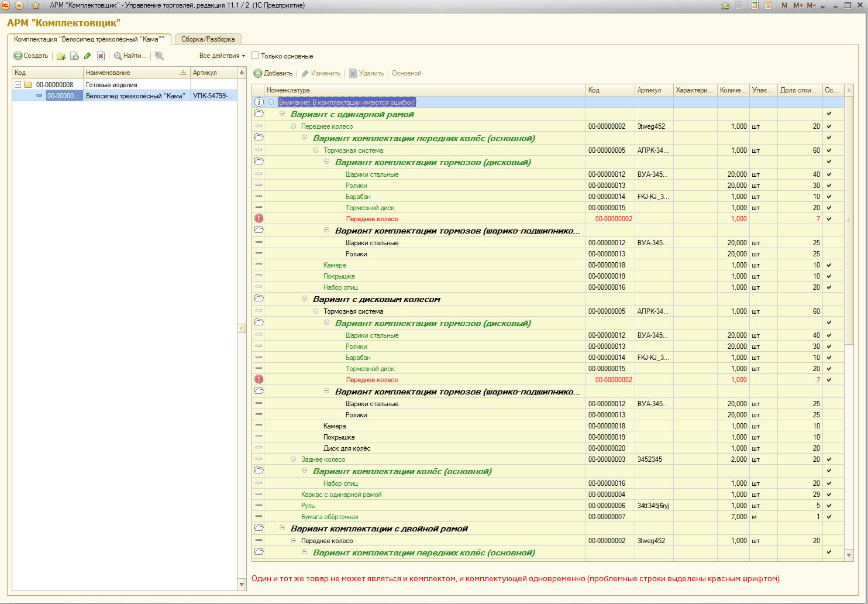Collapse the 'Вариант с дисковым колесом' node

click(x=305, y=299)
